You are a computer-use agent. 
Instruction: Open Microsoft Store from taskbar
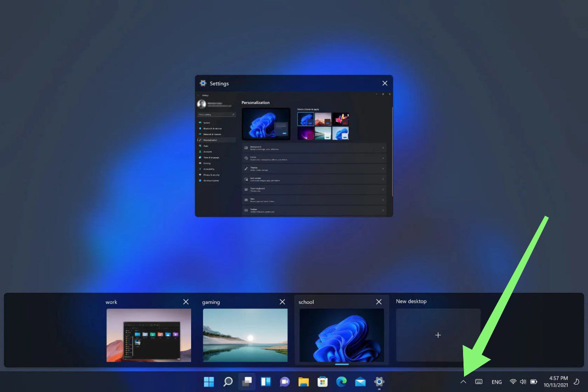(322, 382)
